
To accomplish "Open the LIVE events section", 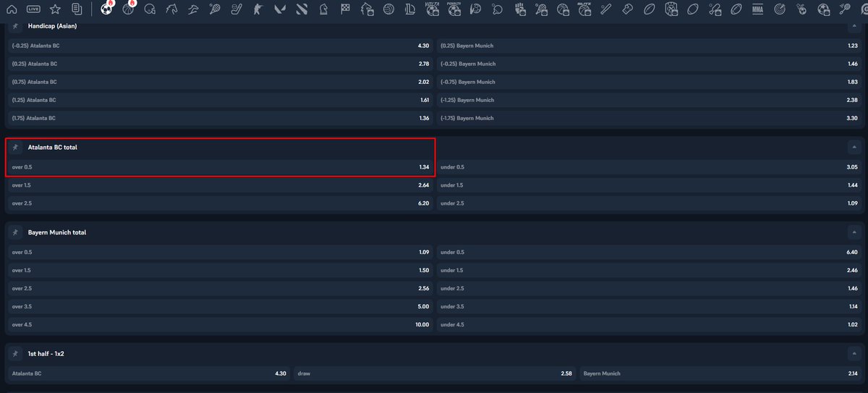I will click(33, 9).
